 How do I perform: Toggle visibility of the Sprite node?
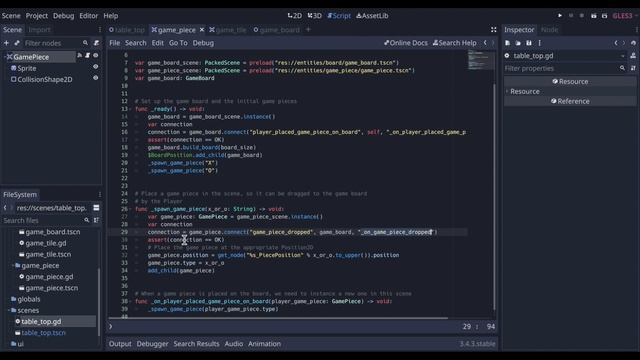click(96, 67)
